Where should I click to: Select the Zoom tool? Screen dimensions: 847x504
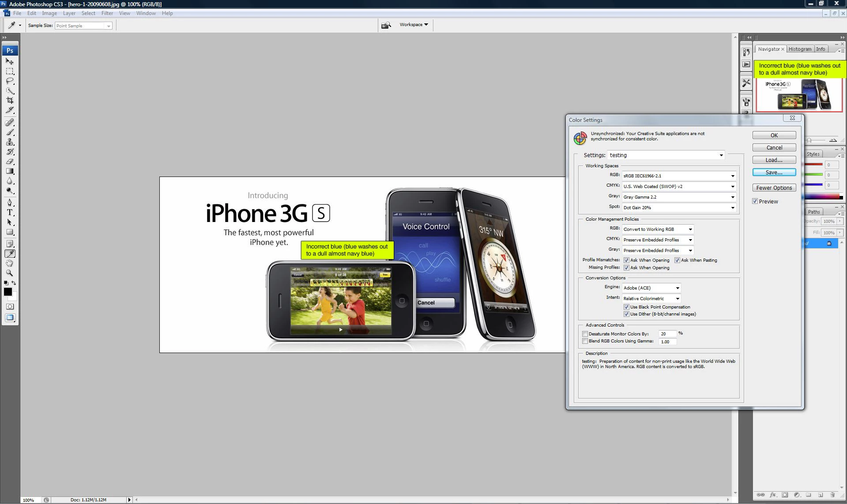[x=9, y=273]
